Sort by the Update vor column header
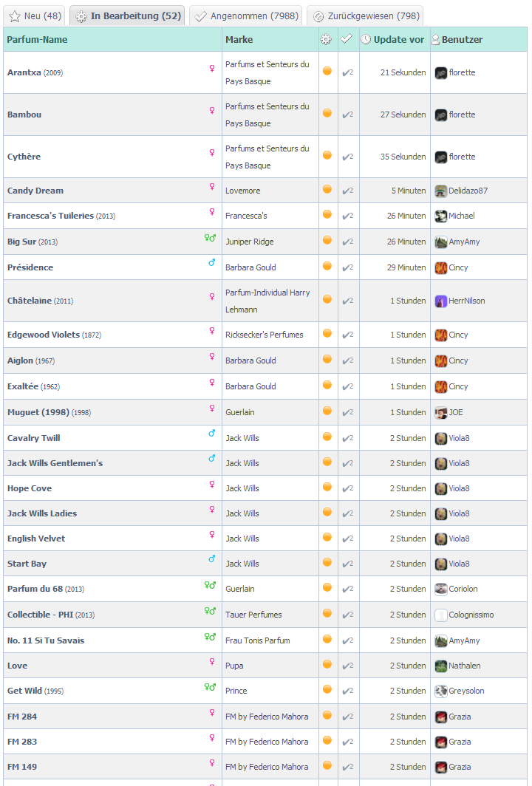Viewport: 532px width, 786px height. (x=398, y=40)
